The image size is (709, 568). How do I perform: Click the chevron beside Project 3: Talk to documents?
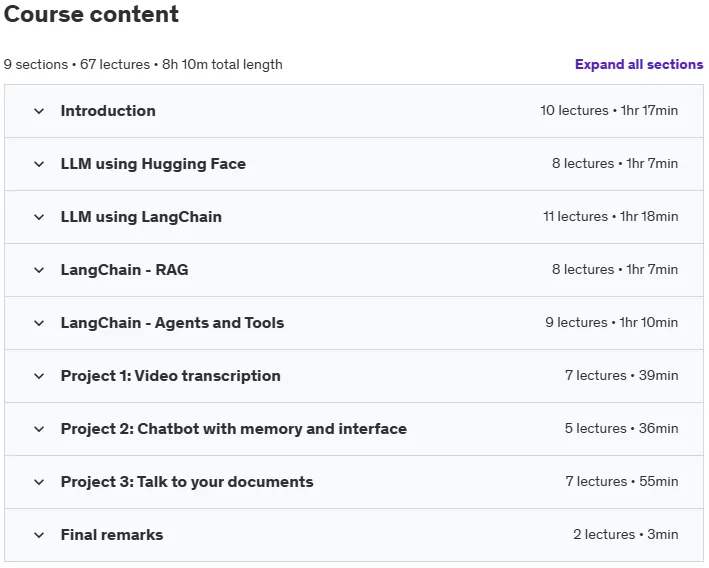[x=39, y=482]
